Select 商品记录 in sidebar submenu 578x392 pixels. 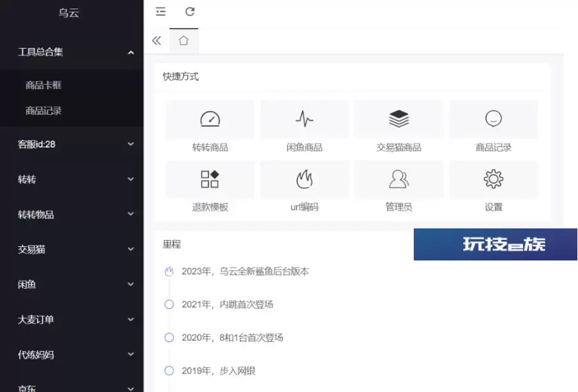[x=43, y=111]
